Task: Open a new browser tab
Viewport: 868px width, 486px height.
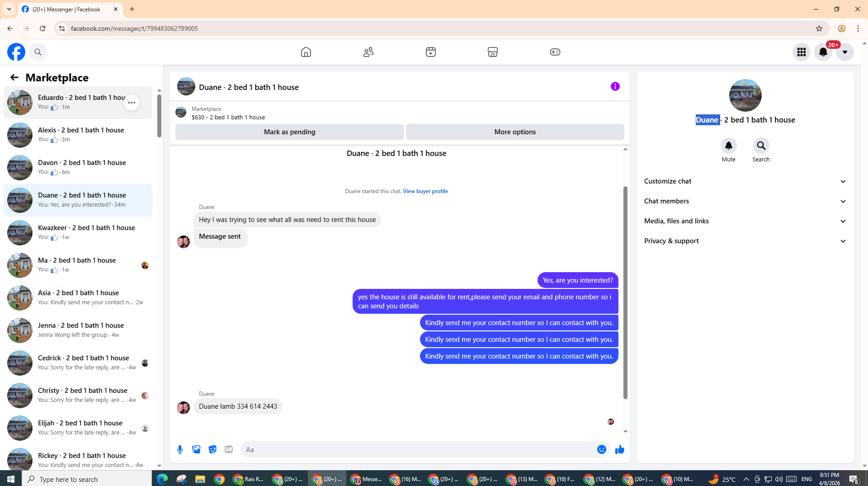Action: 132,9
